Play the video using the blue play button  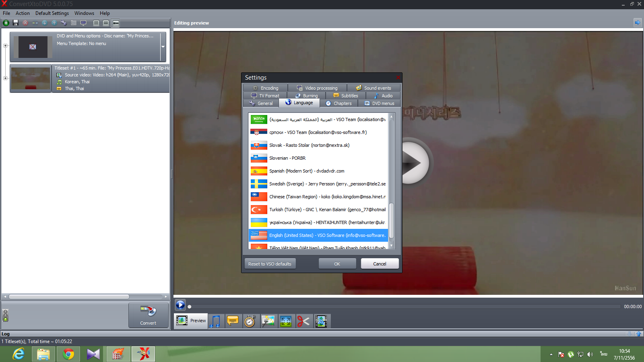click(180, 305)
